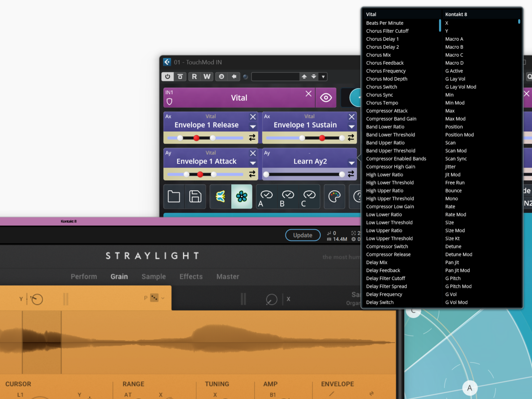This screenshot has height=399, width=532.
Task: Save preset with the floppy disk icon
Action: point(195,197)
